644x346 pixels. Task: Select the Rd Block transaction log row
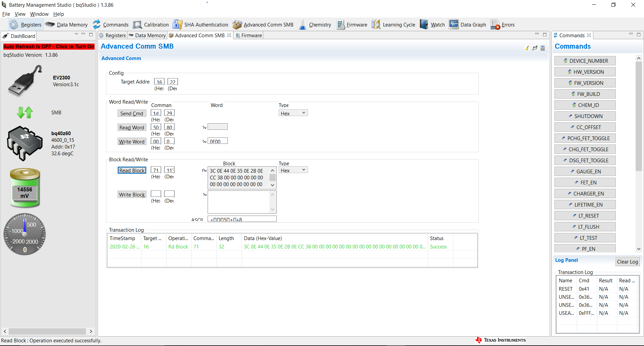[x=292, y=247]
